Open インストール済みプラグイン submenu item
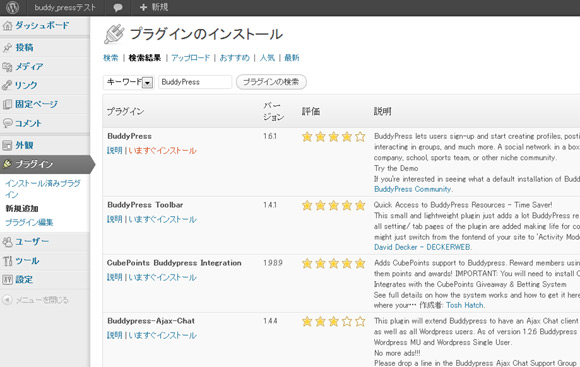The width and height of the screenshot is (580, 367). click(43, 188)
